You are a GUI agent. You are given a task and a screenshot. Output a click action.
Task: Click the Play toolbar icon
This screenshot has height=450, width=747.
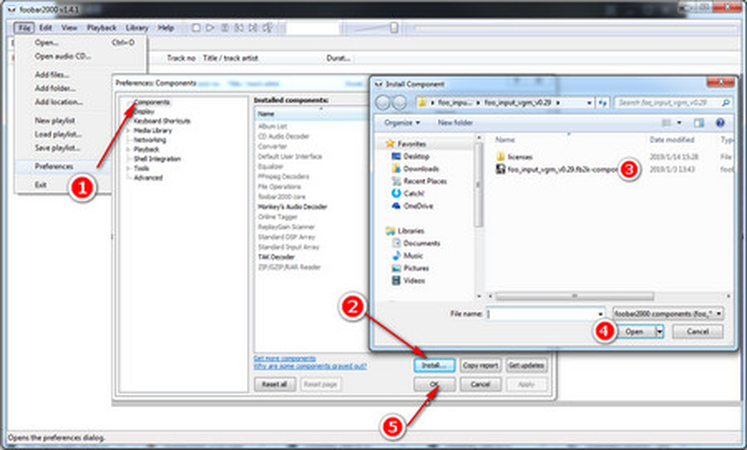point(210,28)
